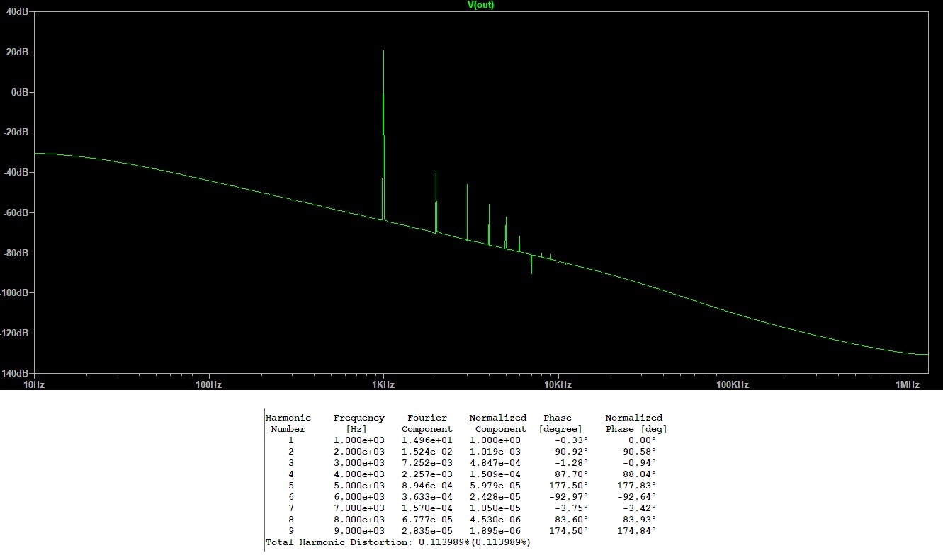The width and height of the screenshot is (943, 560).
Task: Click the -140dB axis label
Action: (13, 373)
